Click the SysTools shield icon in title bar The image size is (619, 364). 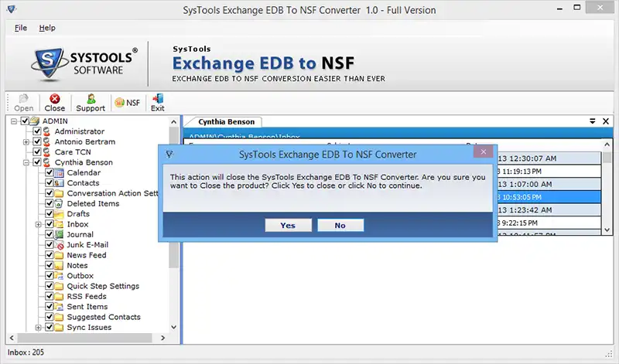(12, 9)
